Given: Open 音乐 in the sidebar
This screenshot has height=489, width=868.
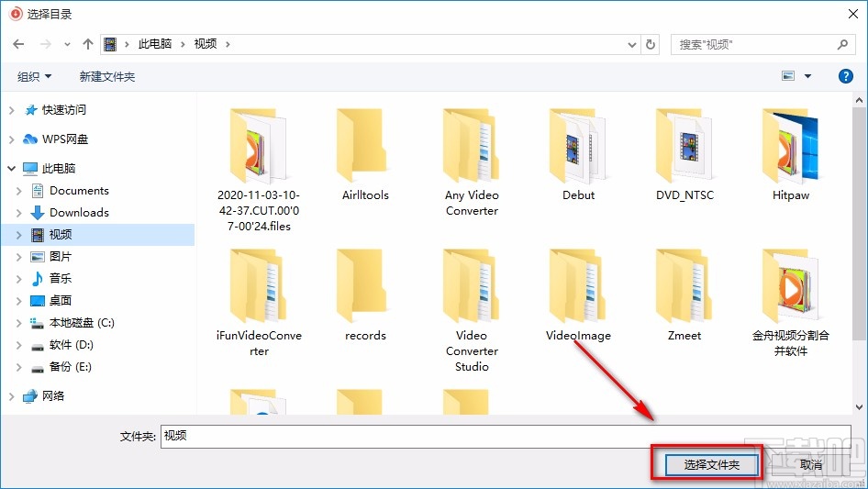Looking at the screenshot, I should point(61,279).
